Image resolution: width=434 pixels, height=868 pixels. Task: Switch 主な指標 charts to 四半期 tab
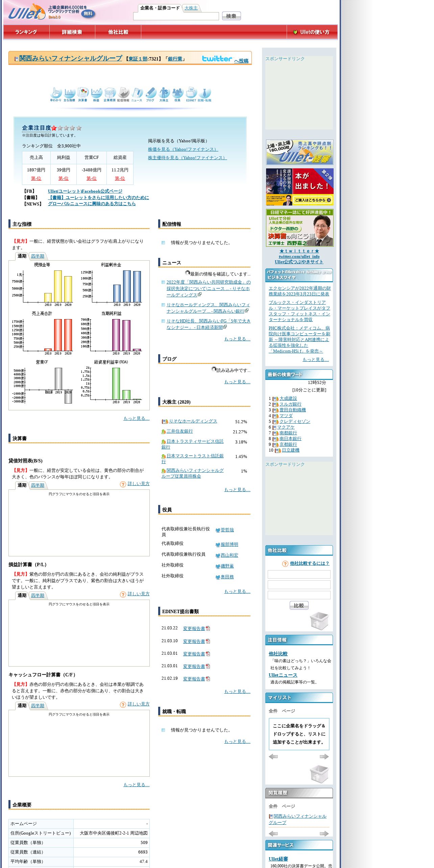point(38,256)
